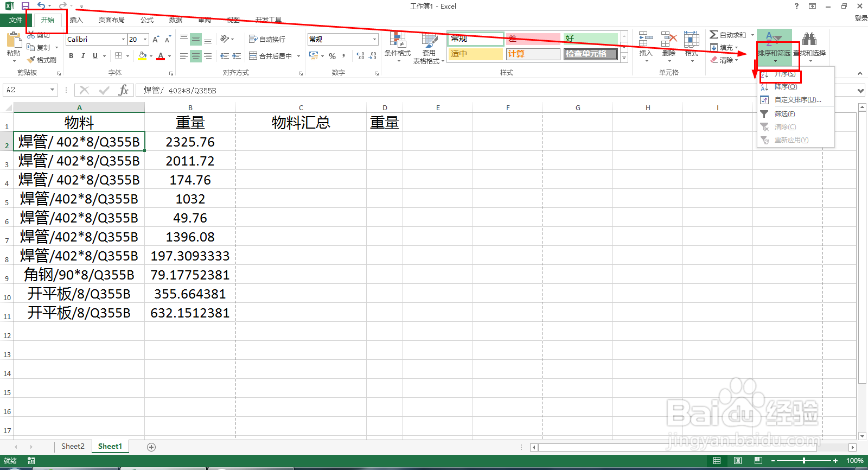Toggle align text right
Viewport: 868px width, 470px height.
(208, 56)
